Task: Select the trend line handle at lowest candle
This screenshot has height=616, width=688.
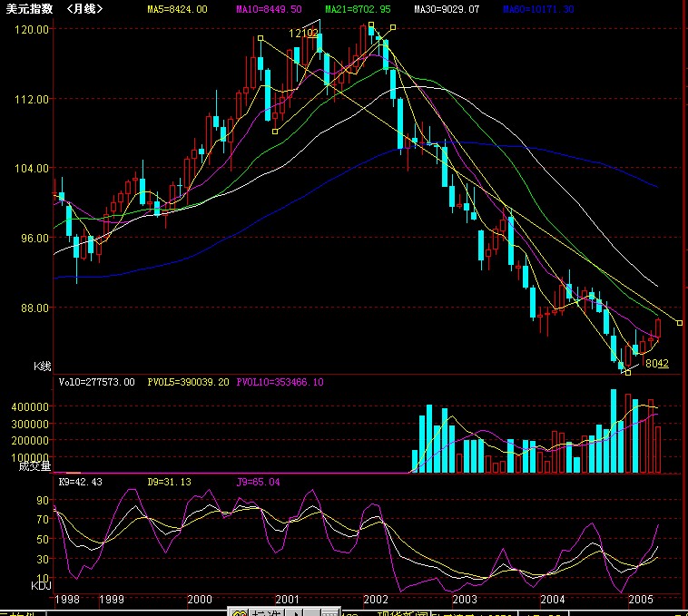Action: click(628, 373)
